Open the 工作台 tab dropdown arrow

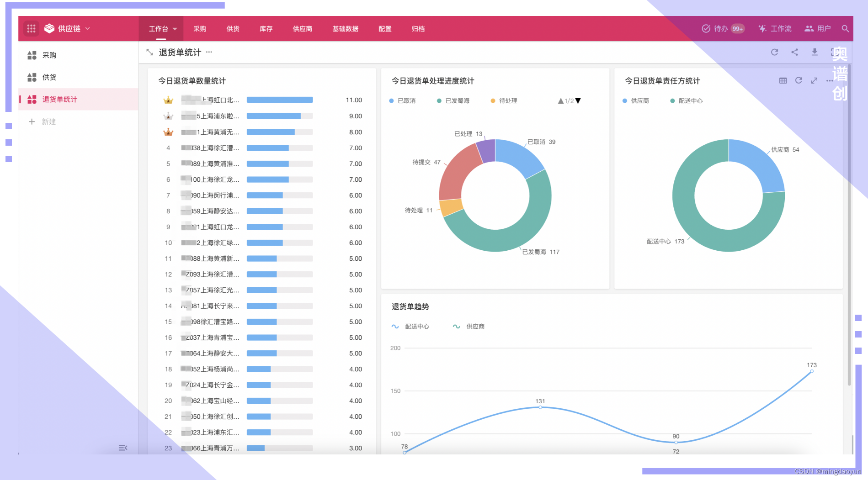[x=175, y=29]
